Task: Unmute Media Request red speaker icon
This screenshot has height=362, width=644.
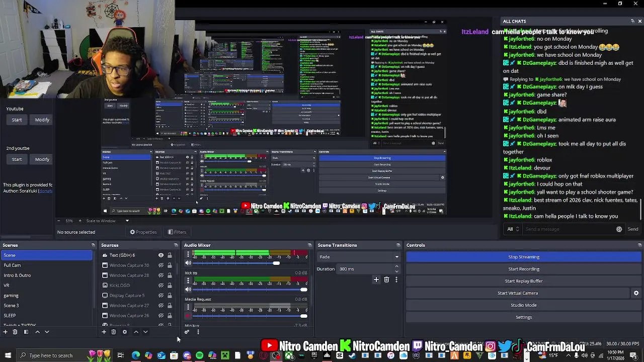Action: (x=188, y=316)
